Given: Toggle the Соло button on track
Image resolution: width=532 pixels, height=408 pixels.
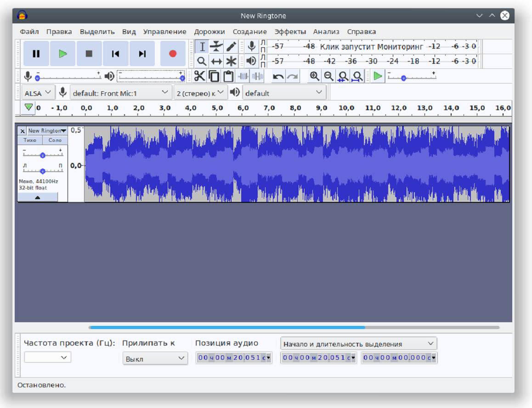Looking at the screenshot, I should pyautogui.click(x=55, y=140).
